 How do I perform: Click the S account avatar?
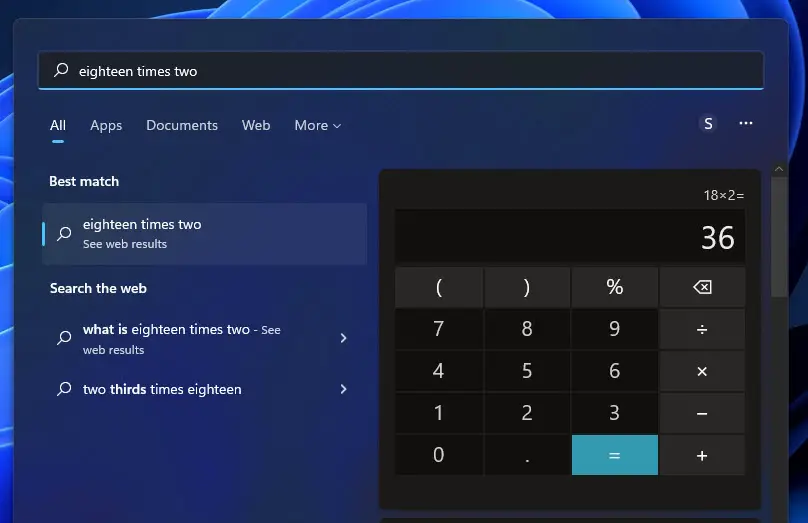[x=708, y=123]
